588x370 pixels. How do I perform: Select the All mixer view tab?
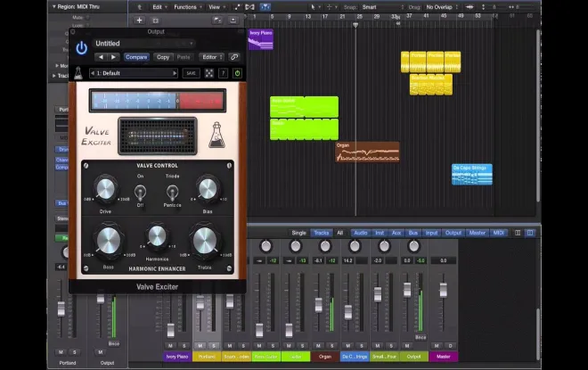pos(339,233)
